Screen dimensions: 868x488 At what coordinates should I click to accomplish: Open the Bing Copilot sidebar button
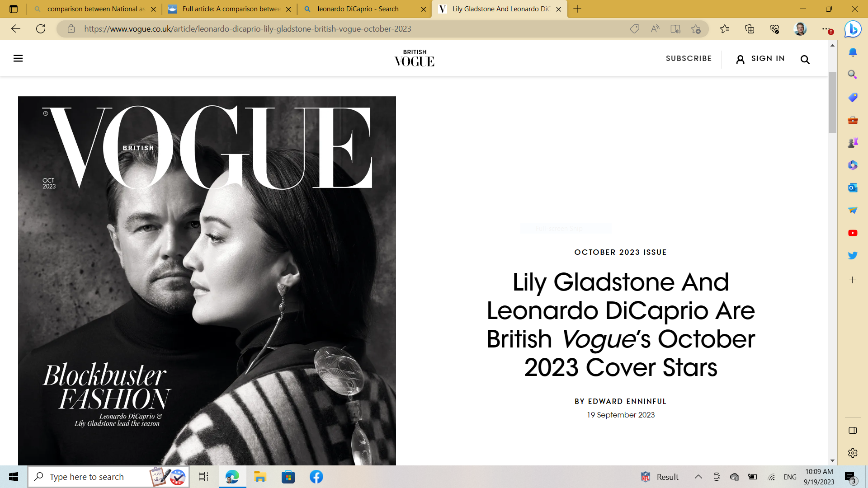[853, 29]
